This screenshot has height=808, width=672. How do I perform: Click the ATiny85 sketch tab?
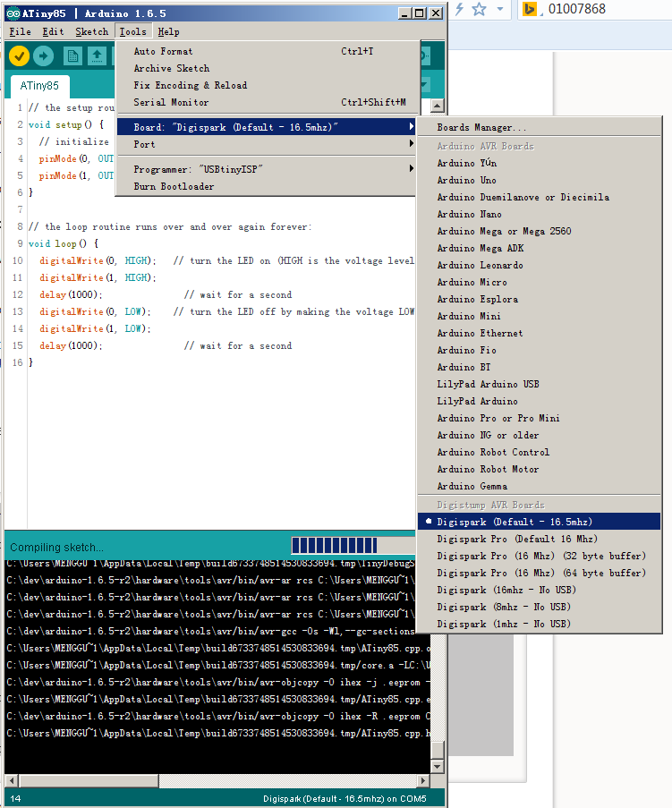(39, 86)
